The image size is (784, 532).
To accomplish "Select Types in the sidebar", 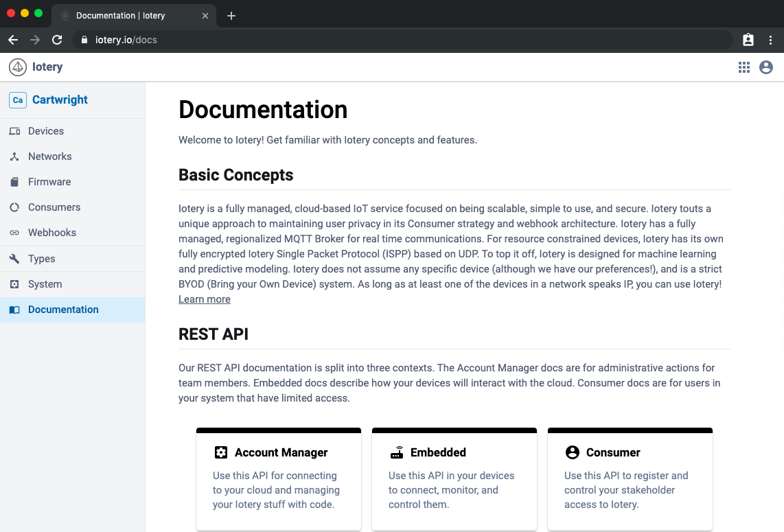I will point(73,259).
